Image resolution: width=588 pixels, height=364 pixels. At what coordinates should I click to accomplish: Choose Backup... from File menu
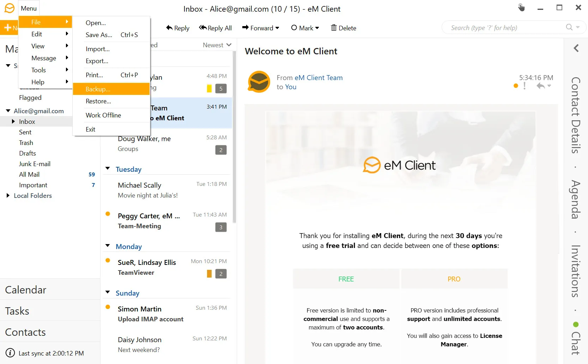(x=111, y=89)
